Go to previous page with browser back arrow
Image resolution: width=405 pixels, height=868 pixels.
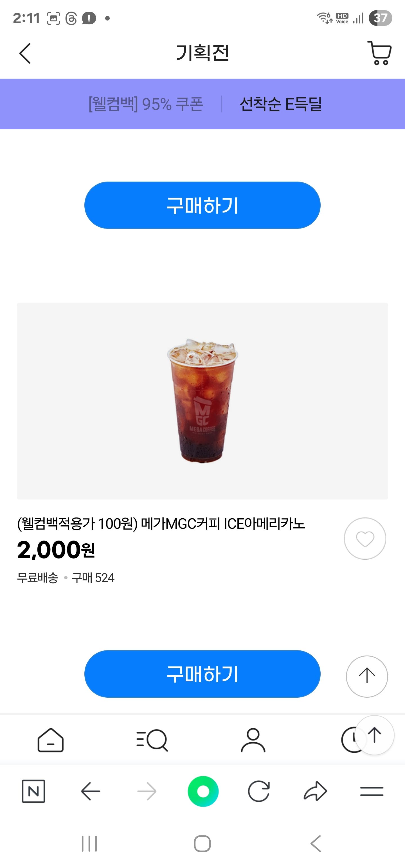(90, 791)
